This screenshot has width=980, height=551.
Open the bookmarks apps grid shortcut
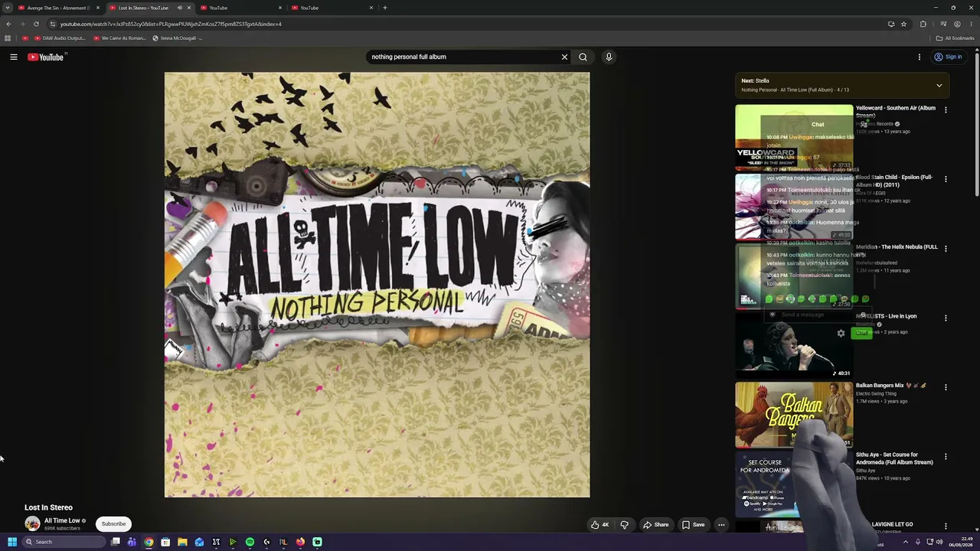(x=8, y=38)
